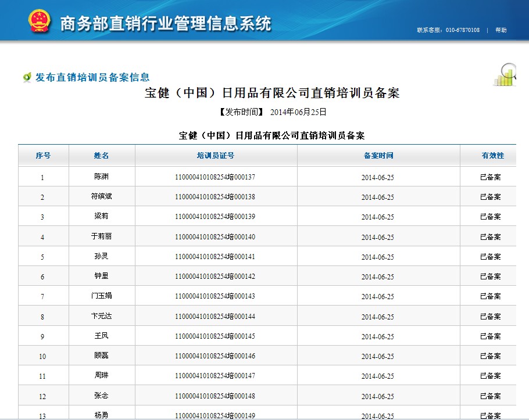Select the name 陈渊 in row 1

101,177
